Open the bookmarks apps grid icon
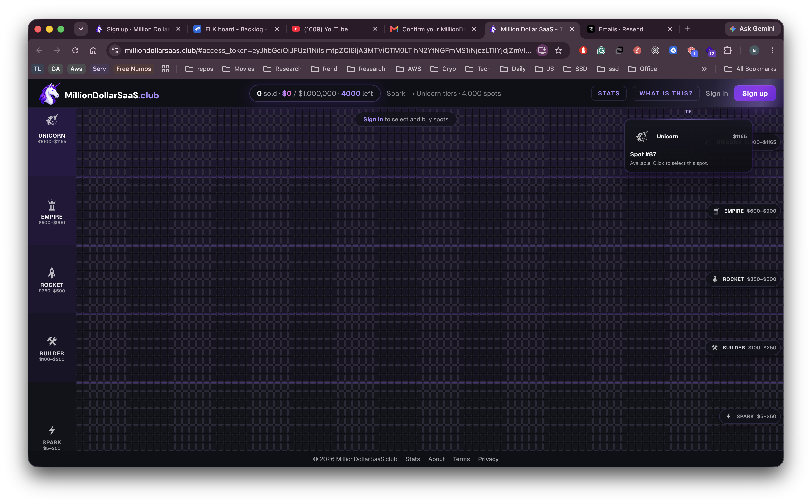The width and height of the screenshot is (812, 504). (165, 69)
